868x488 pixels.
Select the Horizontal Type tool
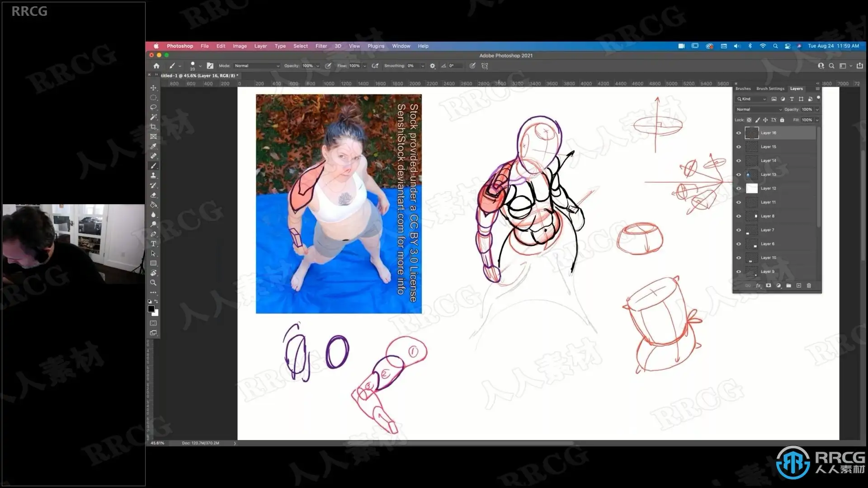pos(153,244)
